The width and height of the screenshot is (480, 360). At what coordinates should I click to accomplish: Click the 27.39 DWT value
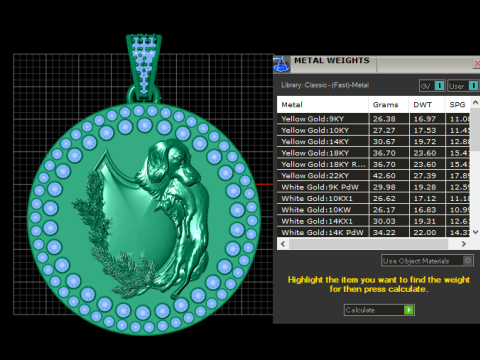(x=425, y=176)
